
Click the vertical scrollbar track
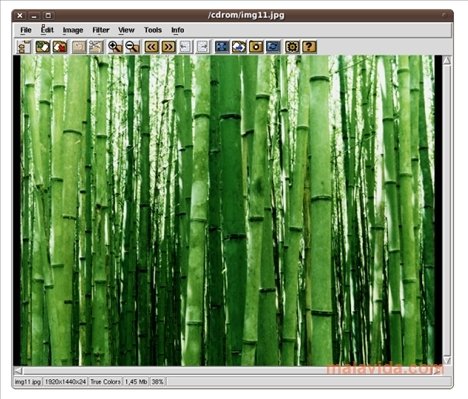pyautogui.click(x=447, y=210)
